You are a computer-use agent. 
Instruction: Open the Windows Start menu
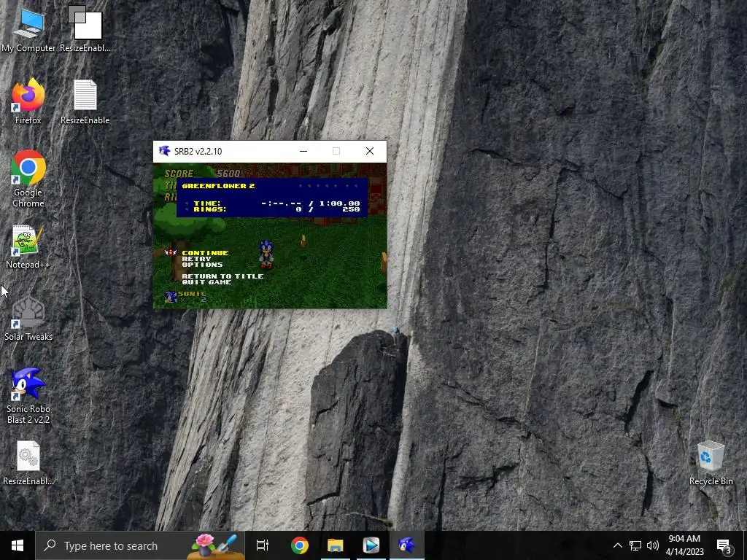[x=18, y=545]
